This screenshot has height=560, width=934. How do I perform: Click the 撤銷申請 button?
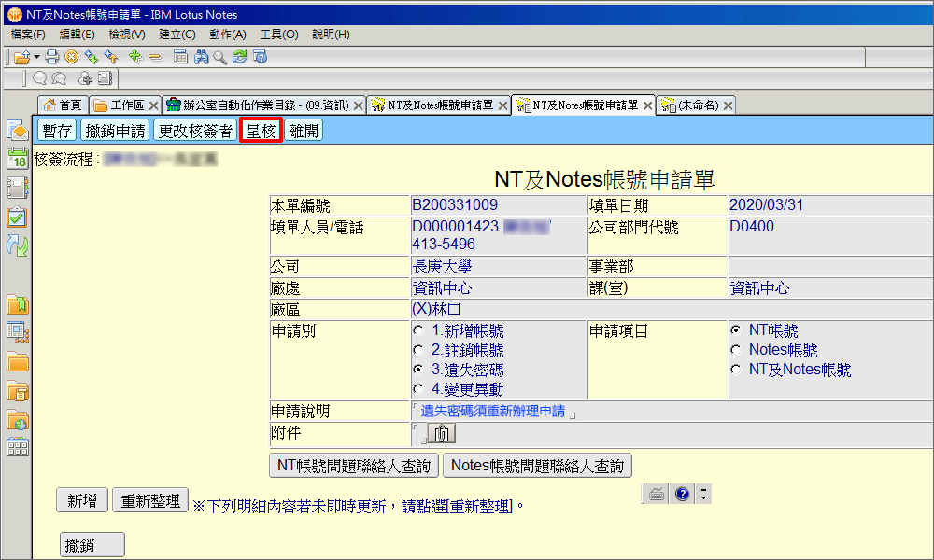click(115, 131)
